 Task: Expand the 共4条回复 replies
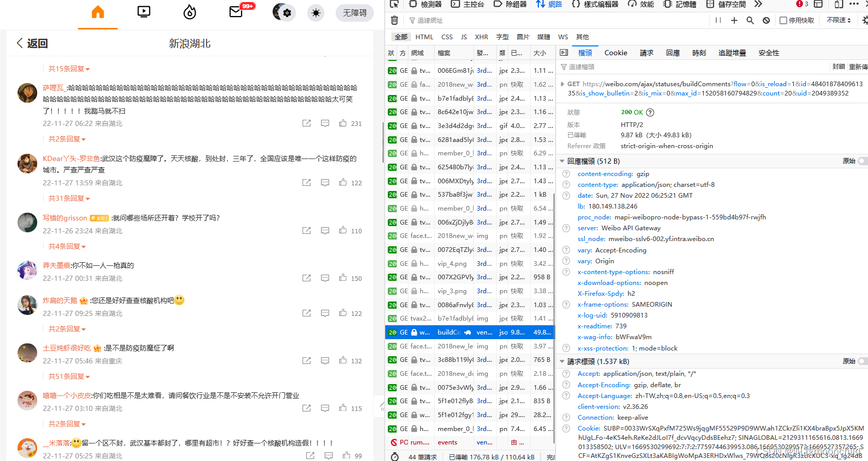point(67,246)
